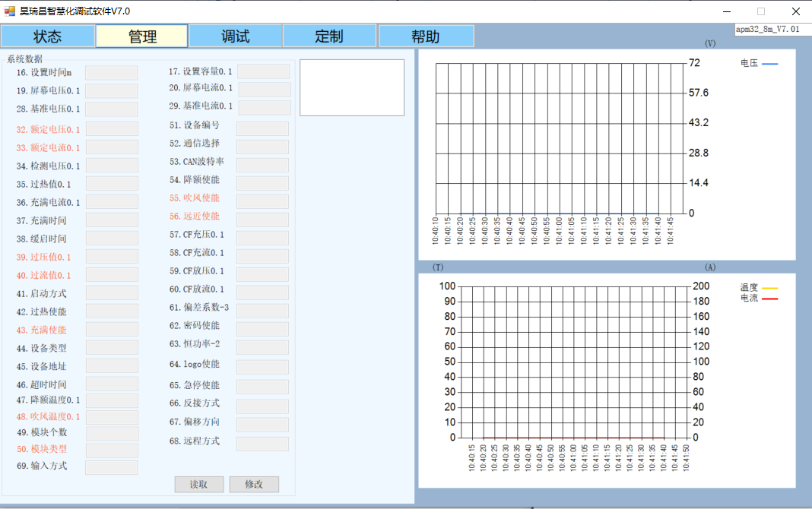This screenshot has width=812, height=509.
Task: Focus the 16. 设置时间m input field
Action: click(112, 73)
